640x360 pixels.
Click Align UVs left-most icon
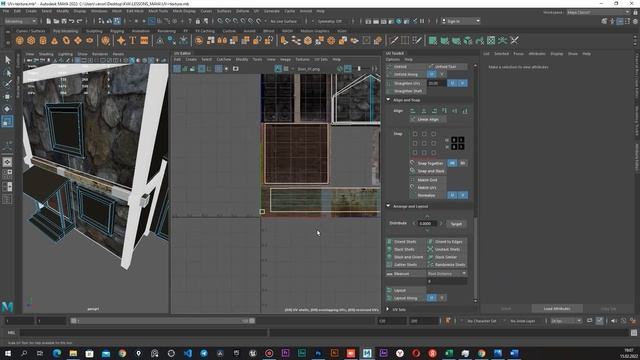[x=413, y=111]
